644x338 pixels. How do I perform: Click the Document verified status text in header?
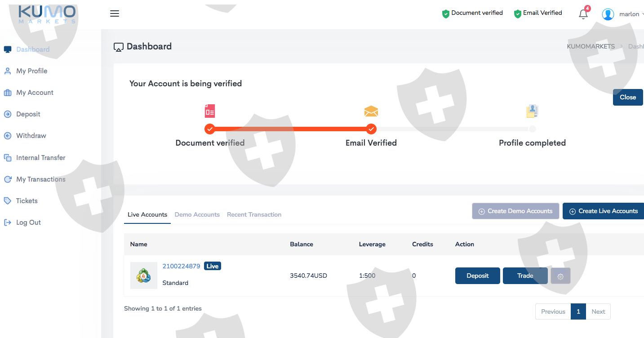tap(477, 13)
